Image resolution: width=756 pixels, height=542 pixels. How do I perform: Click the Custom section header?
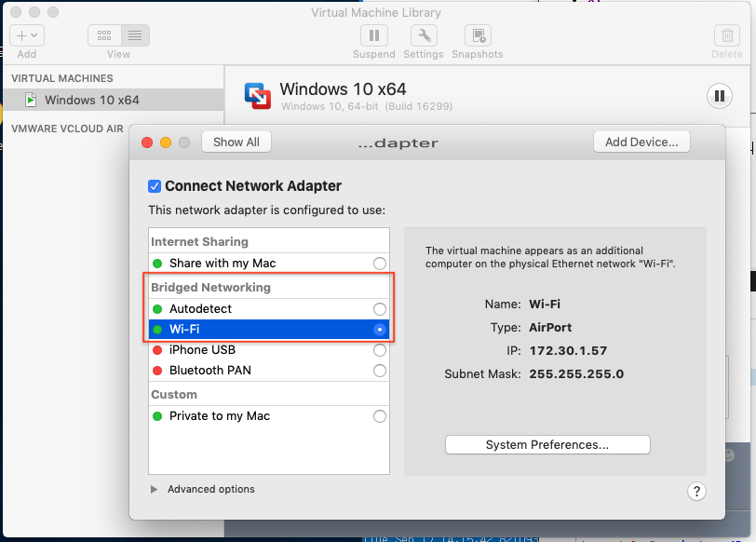pyautogui.click(x=174, y=395)
